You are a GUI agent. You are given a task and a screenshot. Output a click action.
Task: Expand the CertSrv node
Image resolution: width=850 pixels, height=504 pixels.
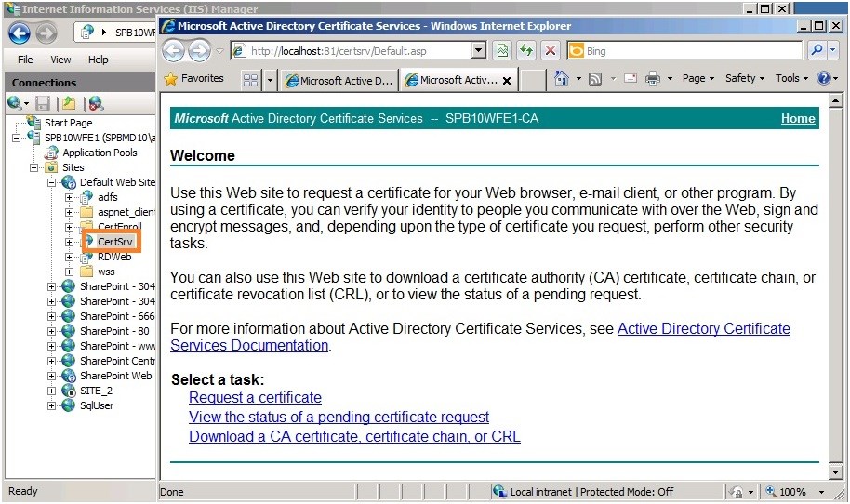69,242
